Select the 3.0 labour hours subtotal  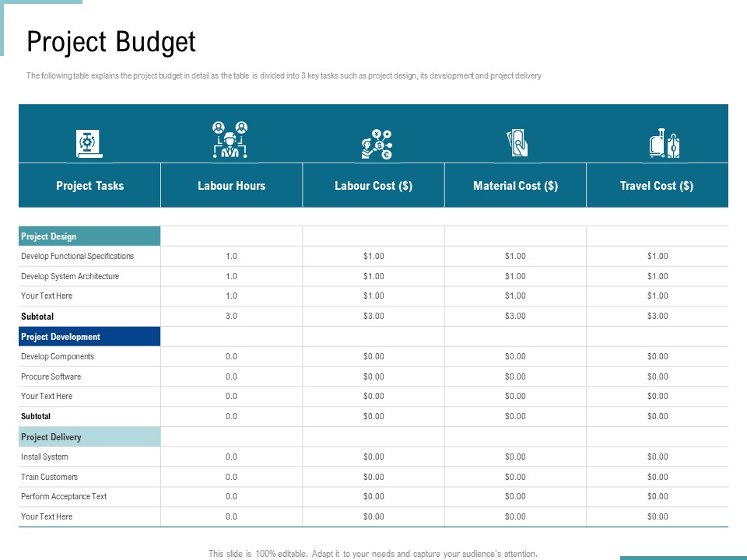(x=232, y=317)
